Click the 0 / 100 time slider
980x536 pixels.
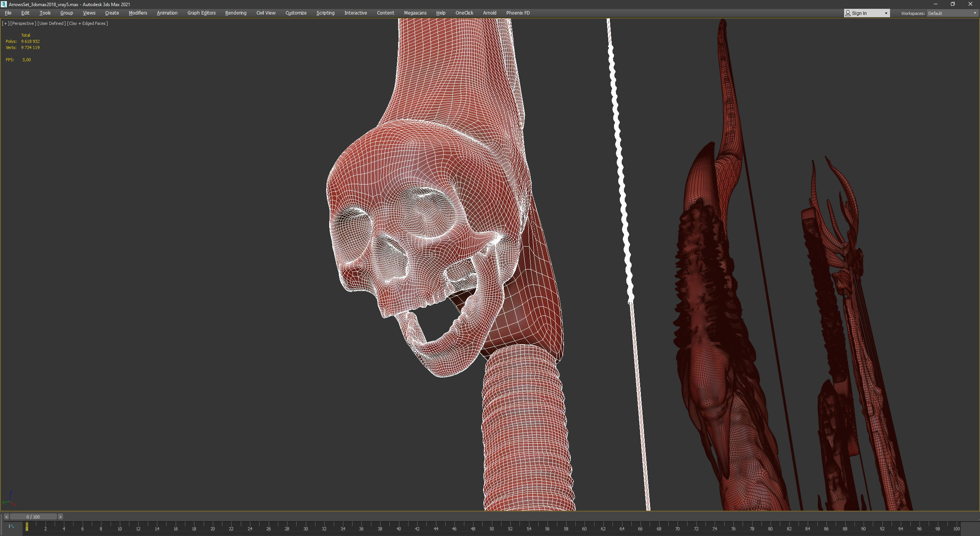(x=33, y=517)
